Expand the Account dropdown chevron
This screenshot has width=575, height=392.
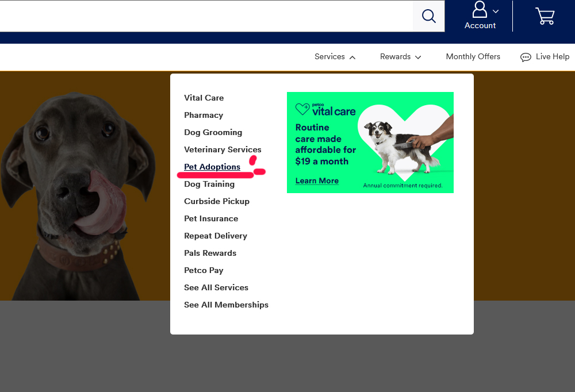click(x=496, y=11)
